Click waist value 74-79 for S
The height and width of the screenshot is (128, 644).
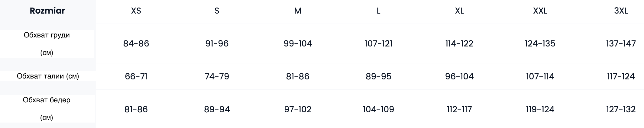point(217,76)
